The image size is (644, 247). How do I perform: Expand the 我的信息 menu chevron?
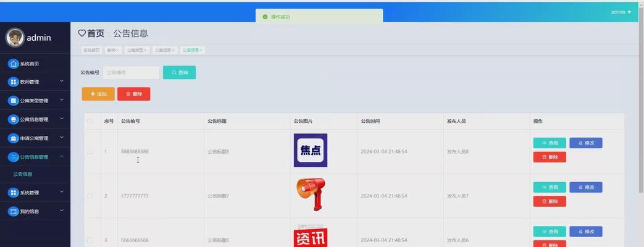(x=62, y=211)
